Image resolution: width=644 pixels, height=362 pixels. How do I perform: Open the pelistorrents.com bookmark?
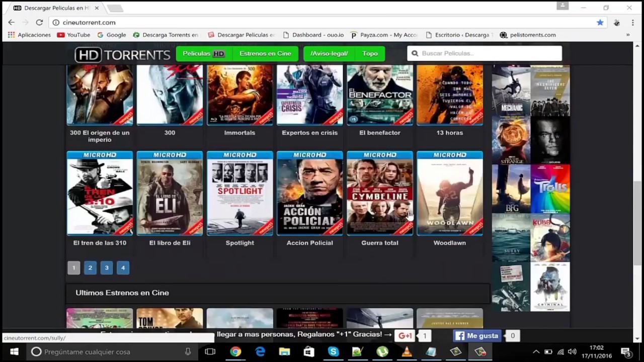click(528, 35)
